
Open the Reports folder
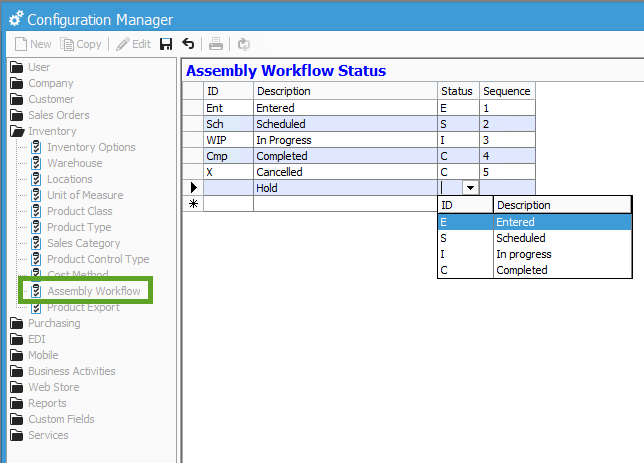(38, 403)
